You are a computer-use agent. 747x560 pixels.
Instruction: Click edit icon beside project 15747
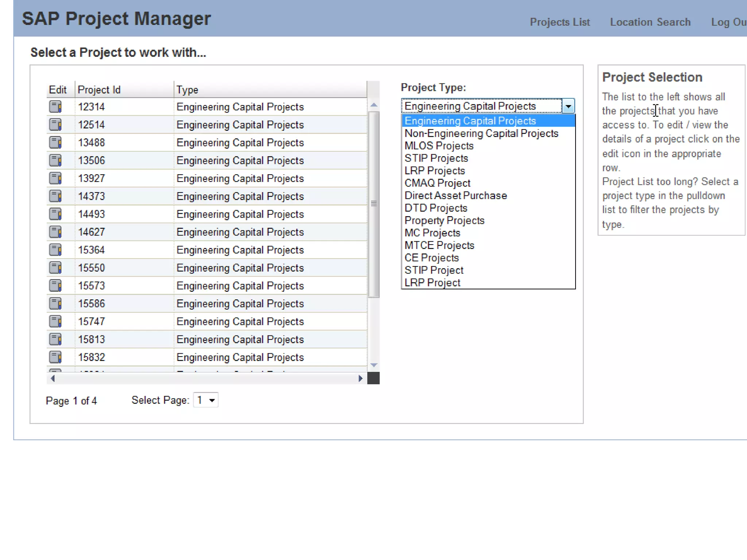[55, 321]
